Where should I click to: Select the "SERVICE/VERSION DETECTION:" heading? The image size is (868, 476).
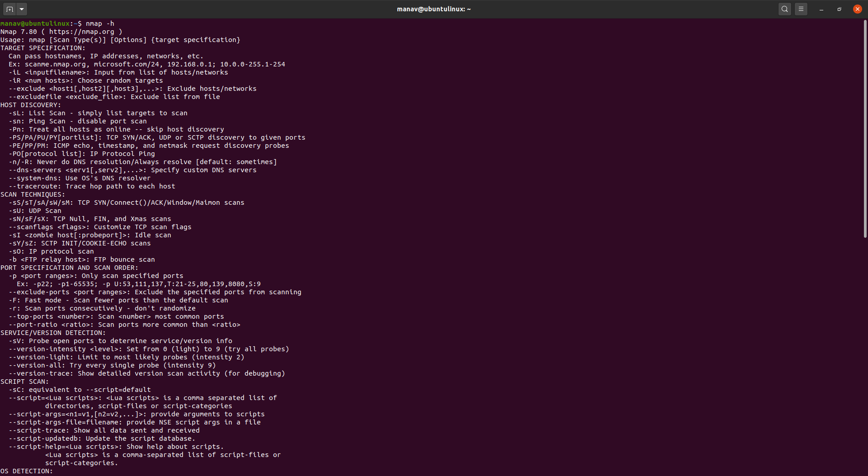53,333
